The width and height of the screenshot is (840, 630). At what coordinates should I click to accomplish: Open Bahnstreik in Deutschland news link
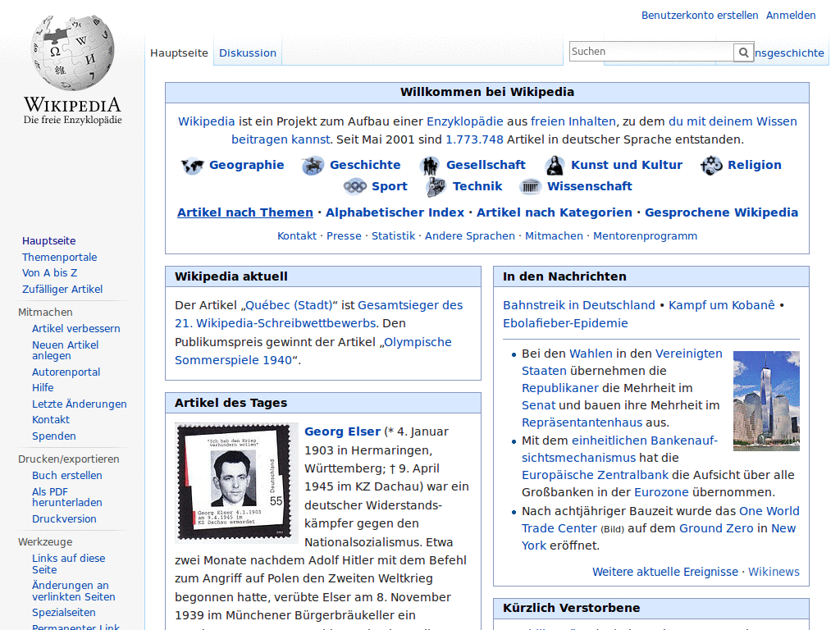pos(578,305)
